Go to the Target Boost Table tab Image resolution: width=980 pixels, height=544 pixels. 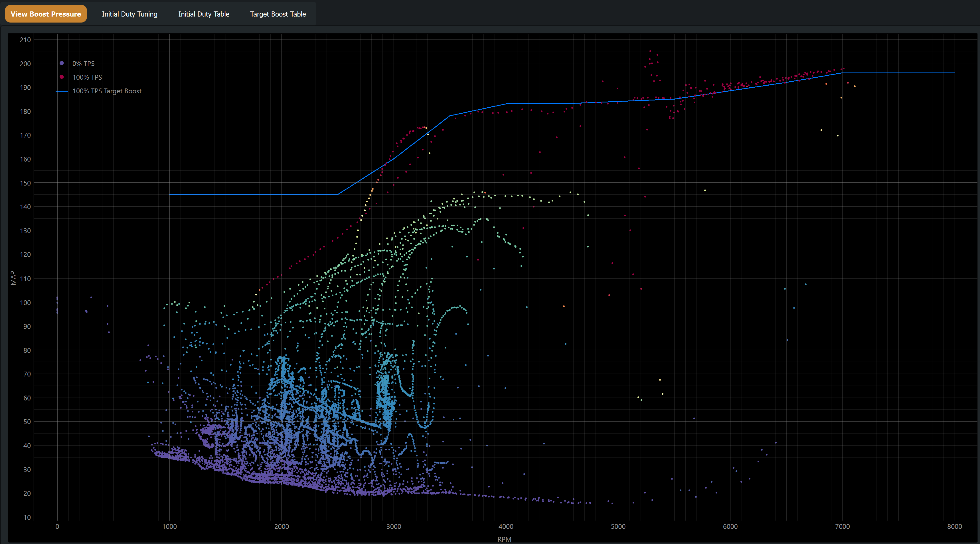coord(278,14)
